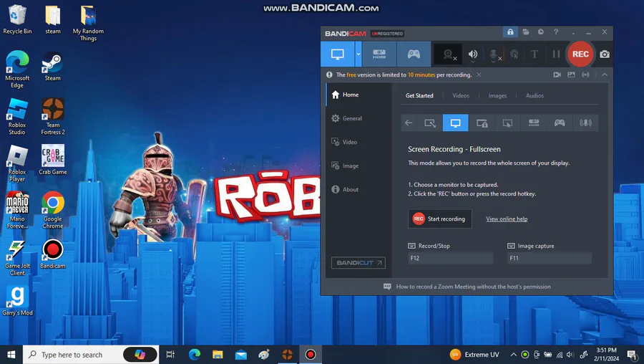644x364 pixels.
Task: Open the Video settings section
Action: click(358, 142)
